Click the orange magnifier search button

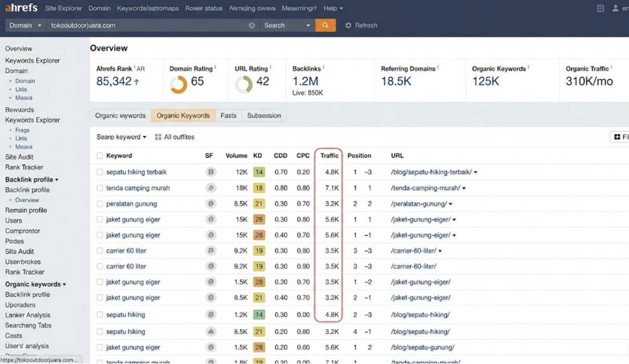pos(325,25)
